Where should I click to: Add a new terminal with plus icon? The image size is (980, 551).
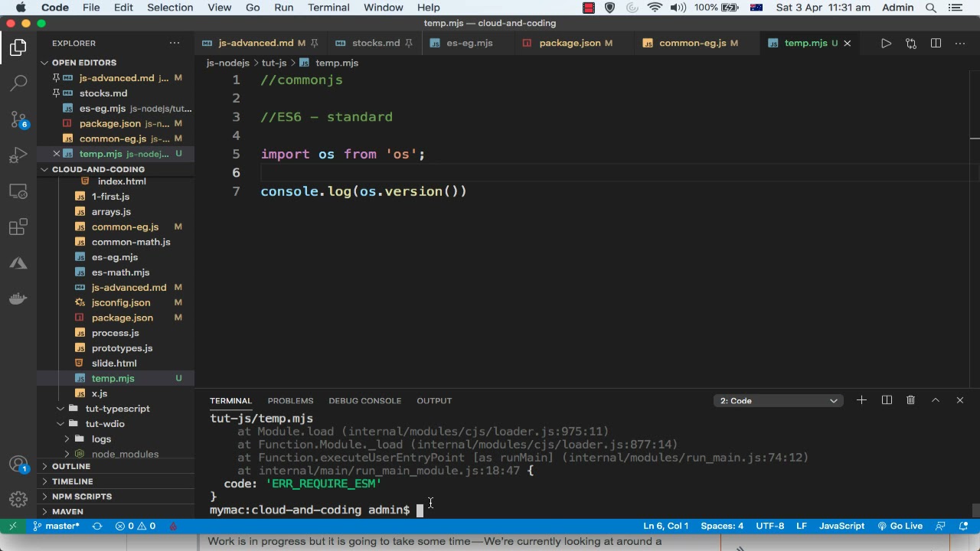click(x=861, y=400)
